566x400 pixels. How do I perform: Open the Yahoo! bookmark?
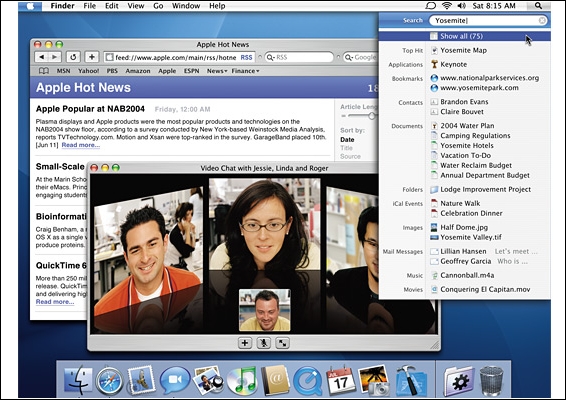(x=88, y=71)
